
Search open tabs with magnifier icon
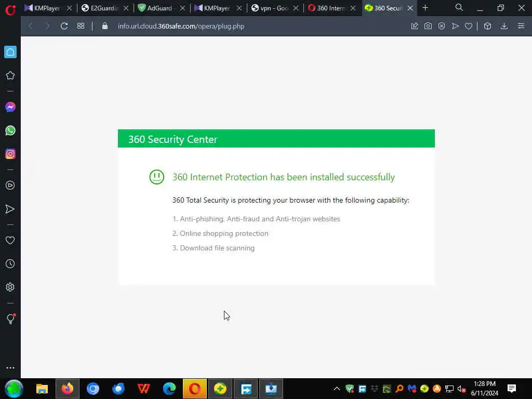pyautogui.click(x=459, y=7)
